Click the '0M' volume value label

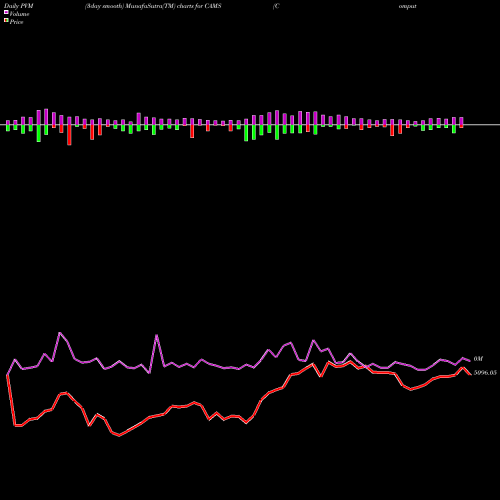click(x=478, y=359)
